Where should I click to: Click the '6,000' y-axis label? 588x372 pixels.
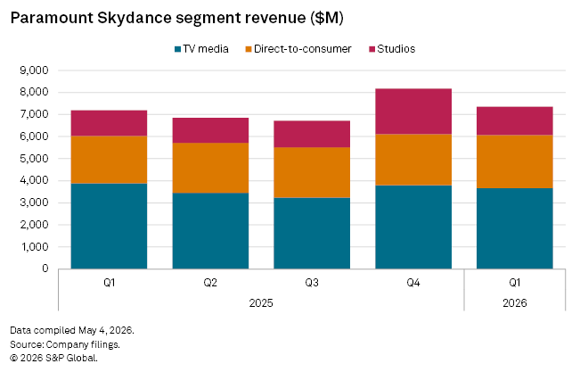[x=34, y=136]
